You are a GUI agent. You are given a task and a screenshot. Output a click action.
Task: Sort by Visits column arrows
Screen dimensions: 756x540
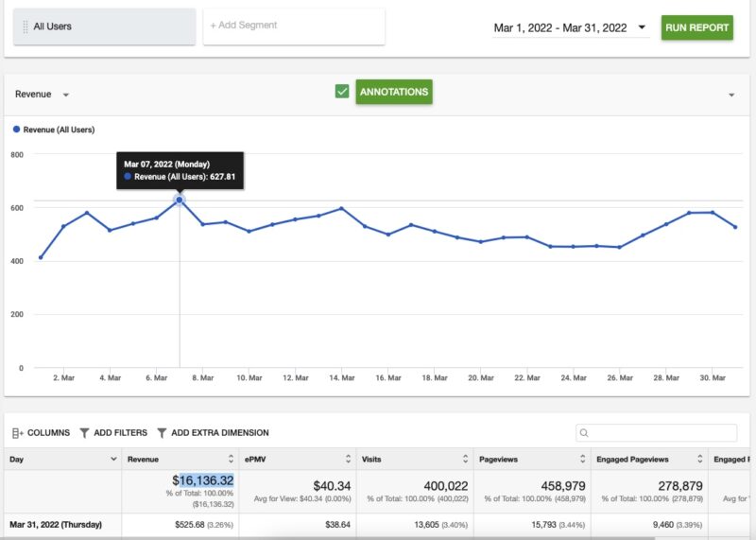pos(465,460)
